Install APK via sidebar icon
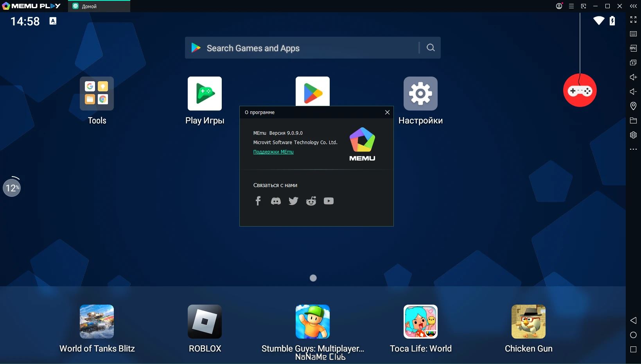641x364 pixels. click(x=633, y=48)
